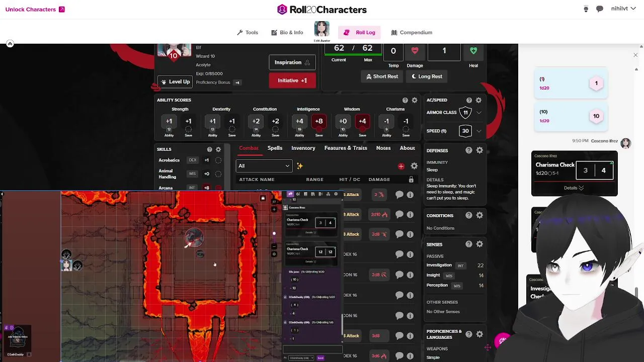Click the Level Up button
The width and height of the screenshot is (644, 362).
coord(175,82)
